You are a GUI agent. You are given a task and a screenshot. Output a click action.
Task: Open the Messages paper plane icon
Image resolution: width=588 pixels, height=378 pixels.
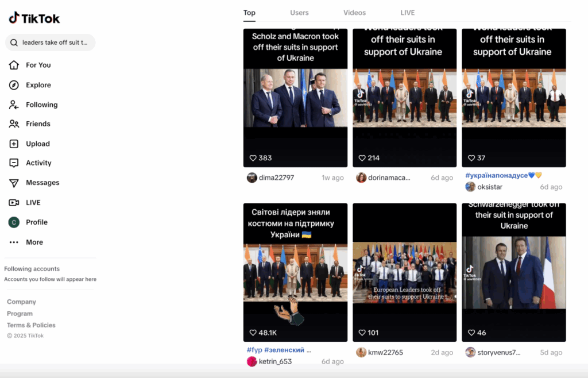tap(14, 183)
